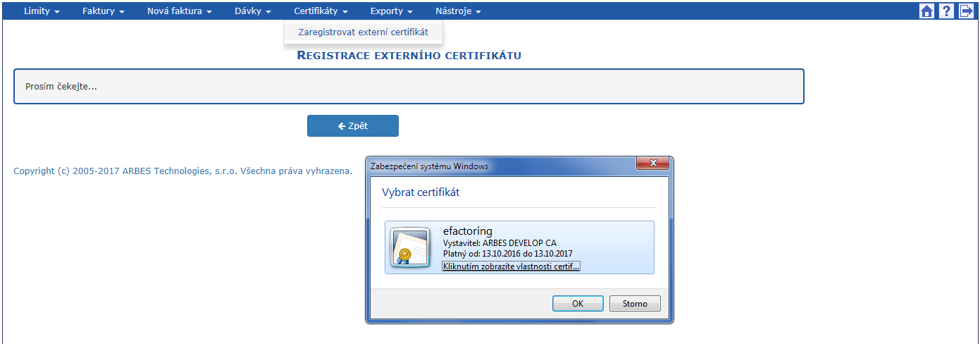Select the efactoring certificate icon
The image size is (980, 344).
[x=411, y=247]
